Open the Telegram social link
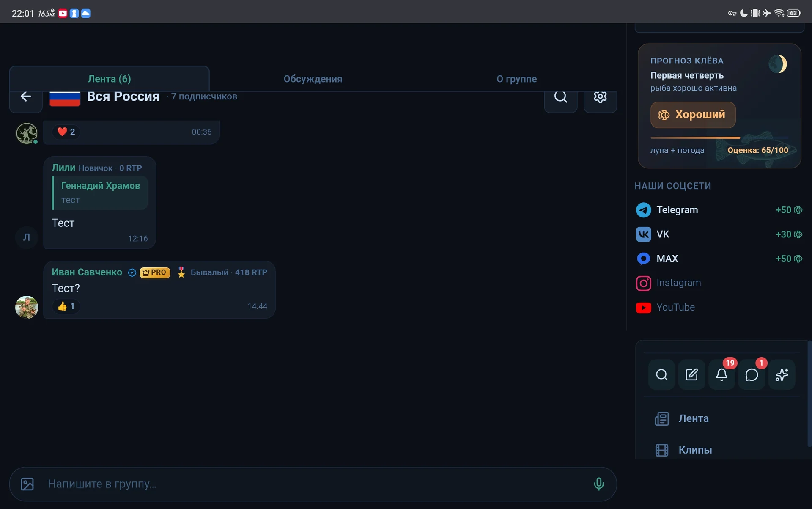Screen dimensions: 812x509 719,210
